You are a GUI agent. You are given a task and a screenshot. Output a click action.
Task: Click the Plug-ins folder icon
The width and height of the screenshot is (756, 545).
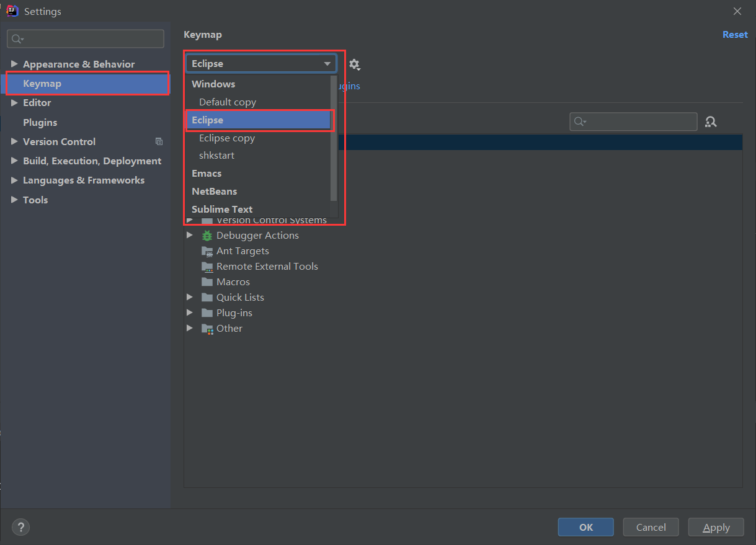click(x=207, y=313)
